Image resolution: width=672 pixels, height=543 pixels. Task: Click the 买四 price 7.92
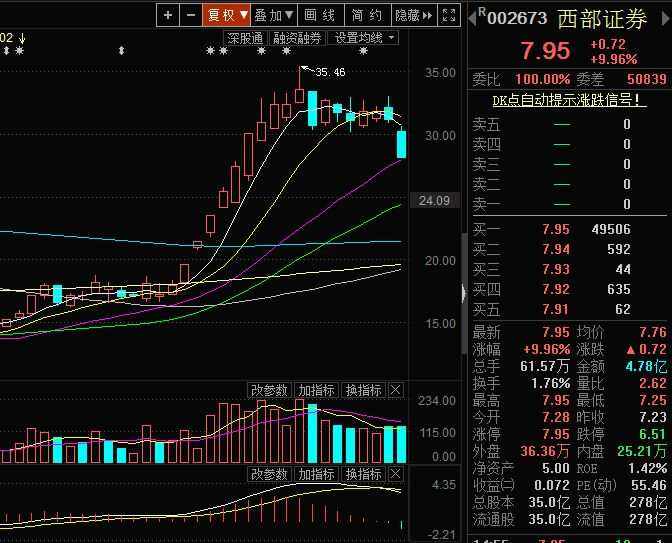tap(556, 289)
